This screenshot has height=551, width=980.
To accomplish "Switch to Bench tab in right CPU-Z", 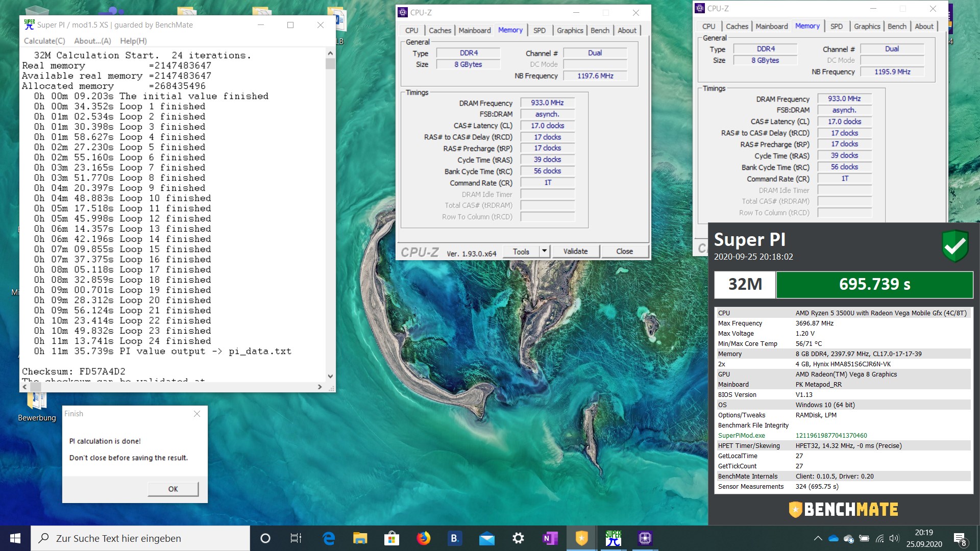I will [x=897, y=27].
